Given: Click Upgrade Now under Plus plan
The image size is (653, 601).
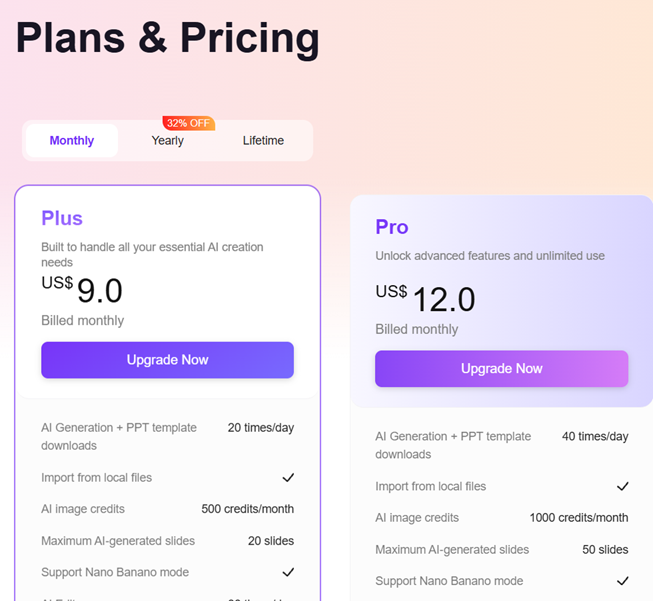Looking at the screenshot, I should click(x=167, y=360).
